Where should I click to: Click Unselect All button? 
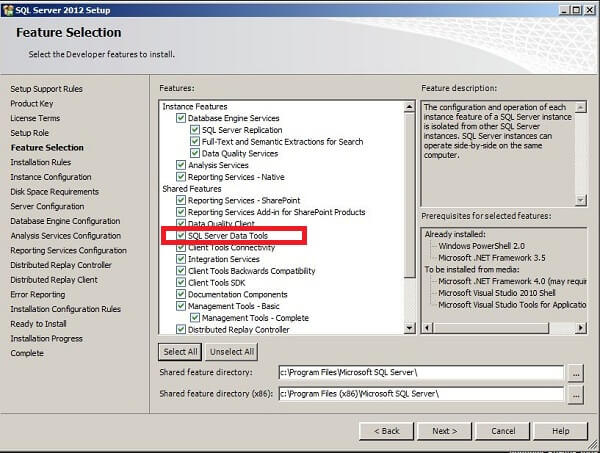(x=232, y=352)
